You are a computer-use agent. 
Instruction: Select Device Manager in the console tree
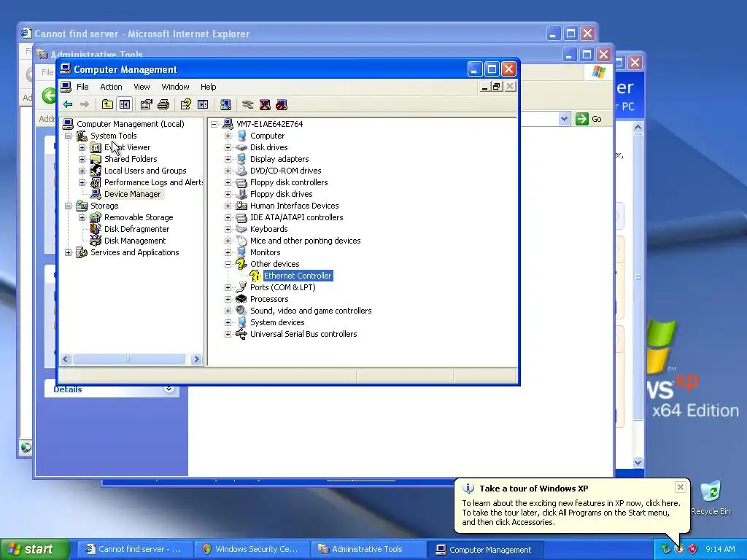(x=133, y=194)
